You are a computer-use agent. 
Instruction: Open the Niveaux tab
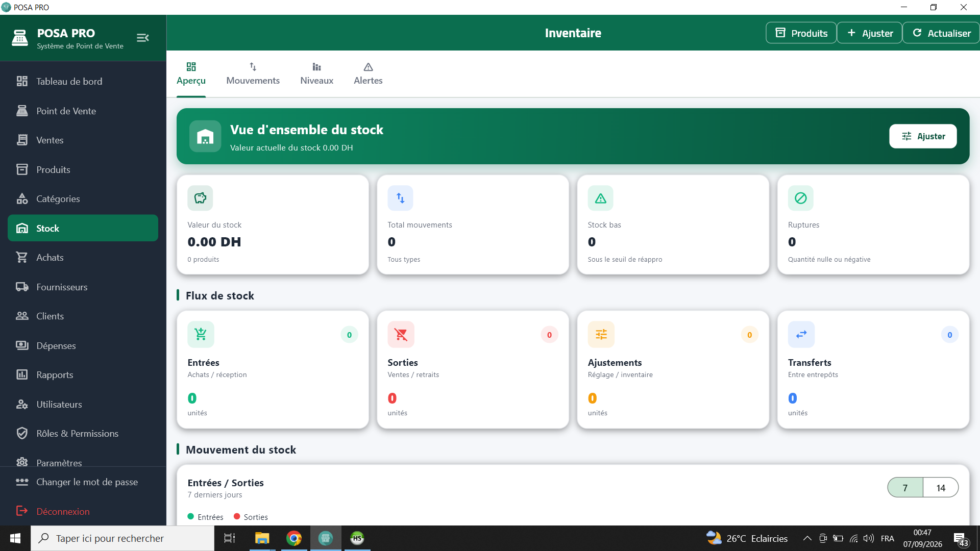(x=316, y=74)
